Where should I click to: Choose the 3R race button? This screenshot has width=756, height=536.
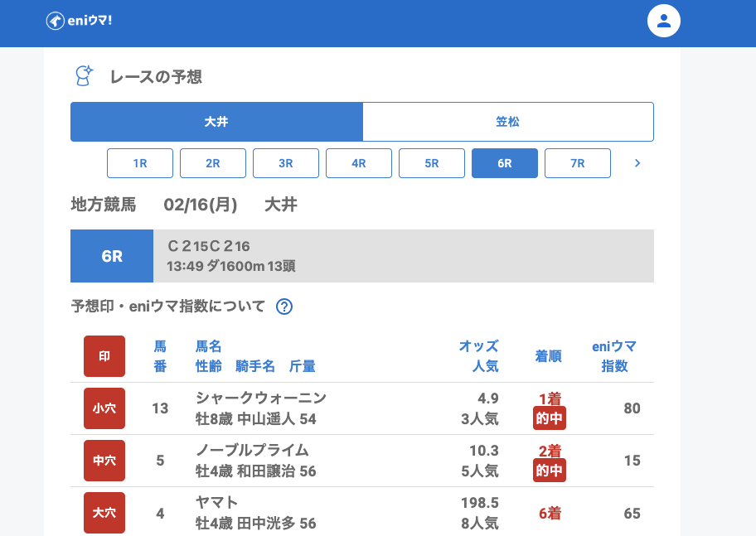[x=286, y=163]
